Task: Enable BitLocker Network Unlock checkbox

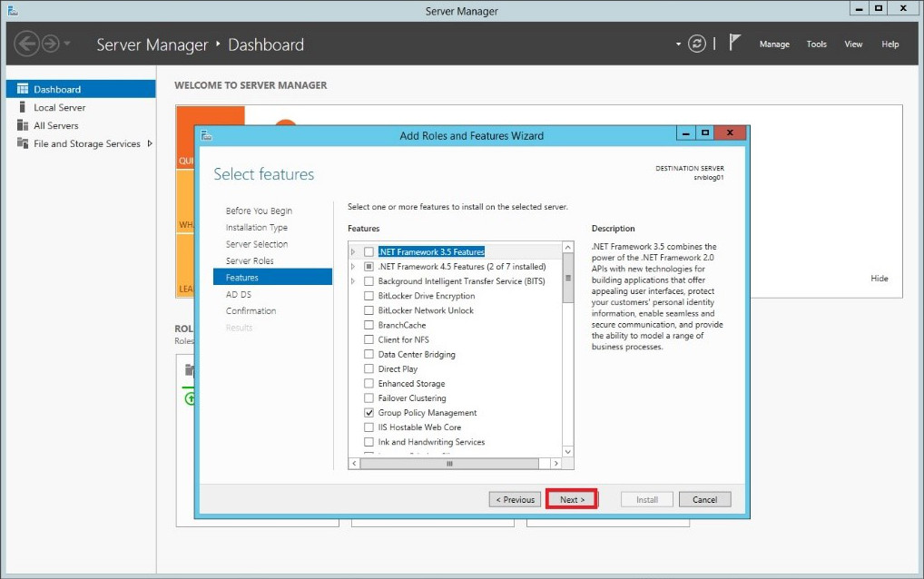Action: point(369,310)
